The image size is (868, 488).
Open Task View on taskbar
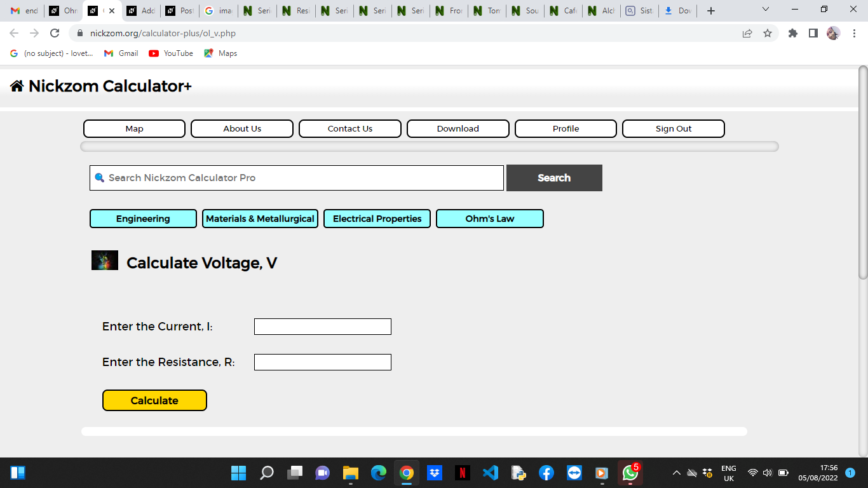pyautogui.click(x=295, y=473)
